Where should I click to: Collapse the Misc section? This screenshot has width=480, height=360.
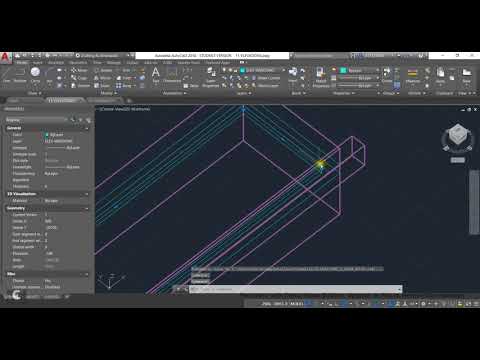[x=87, y=274]
